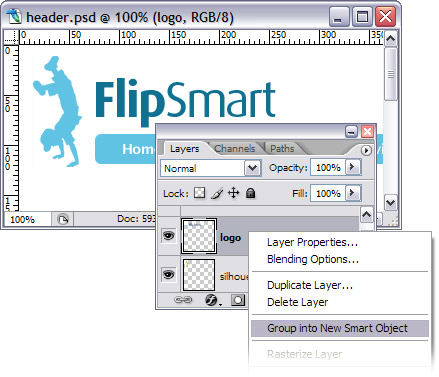
Task: Click the lock all padlock icon
Action: pyautogui.click(x=250, y=193)
